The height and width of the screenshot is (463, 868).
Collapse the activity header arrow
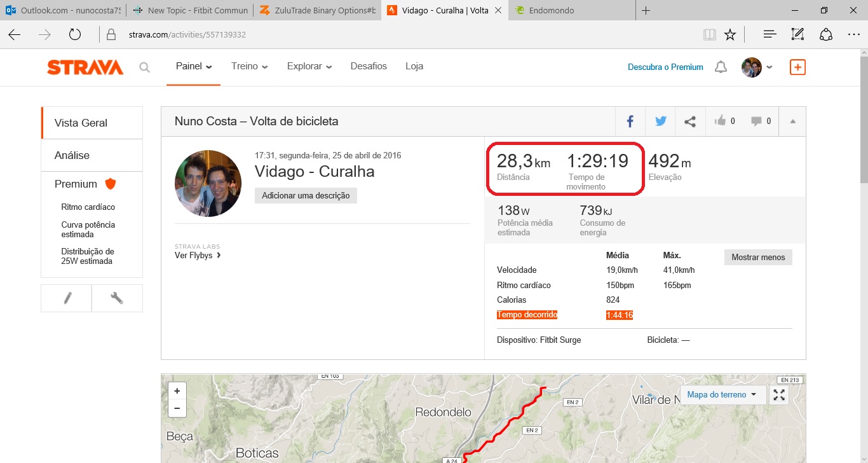coord(792,121)
